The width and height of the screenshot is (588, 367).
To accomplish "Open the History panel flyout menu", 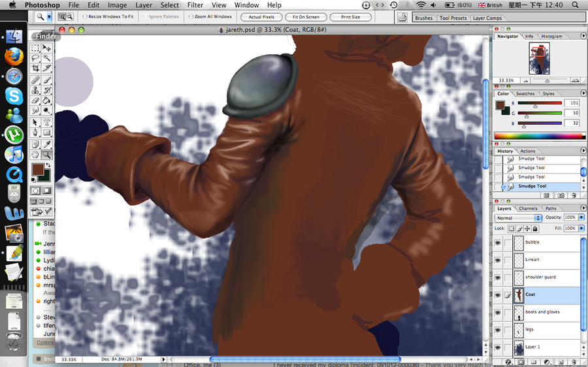I will pos(583,151).
